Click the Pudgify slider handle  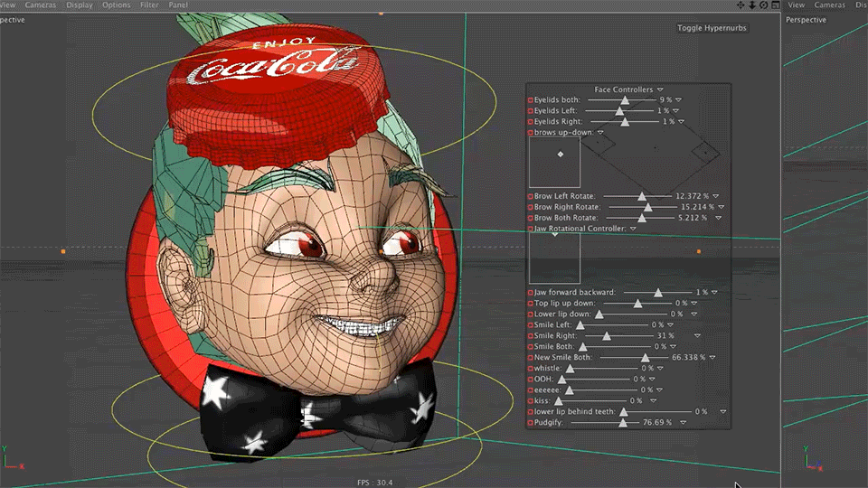pos(623,423)
